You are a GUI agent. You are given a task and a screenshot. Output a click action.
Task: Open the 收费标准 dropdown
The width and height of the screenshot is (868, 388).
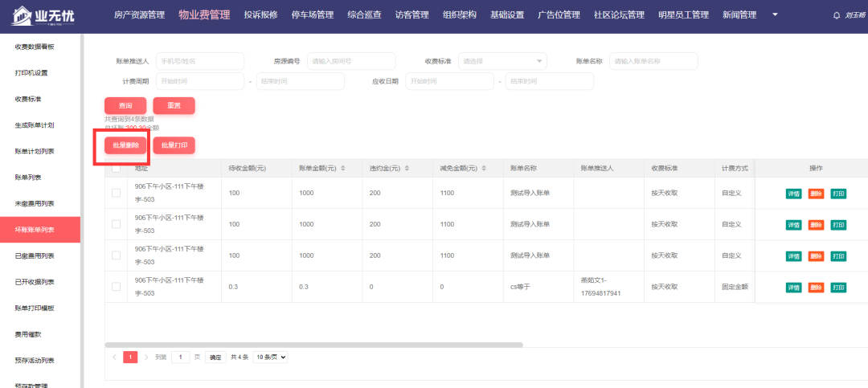[502, 61]
